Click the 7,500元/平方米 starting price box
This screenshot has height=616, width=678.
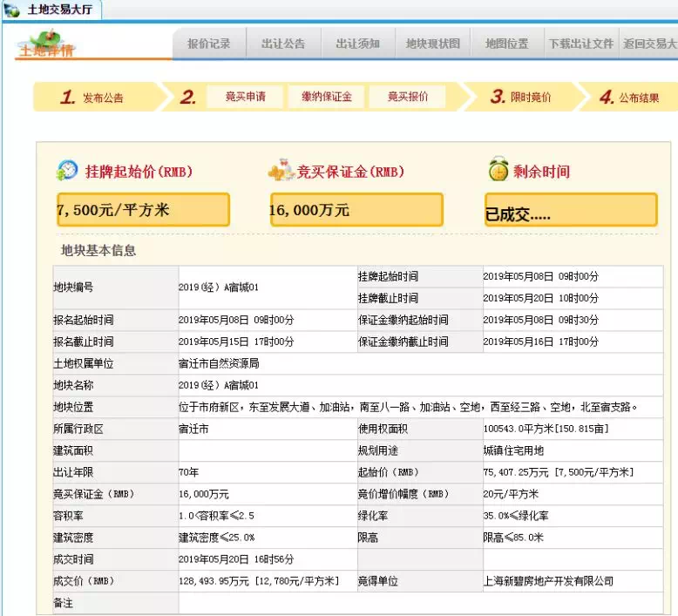(143, 210)
